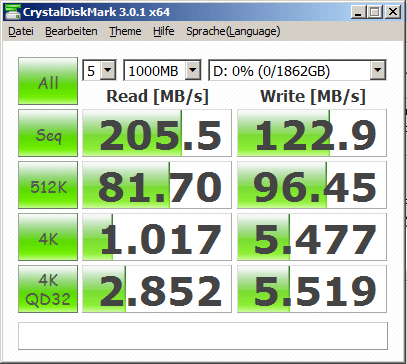407x364 pixels.
Task: Select the 4K QD32 write result 5.519
Action: [312, 289]
